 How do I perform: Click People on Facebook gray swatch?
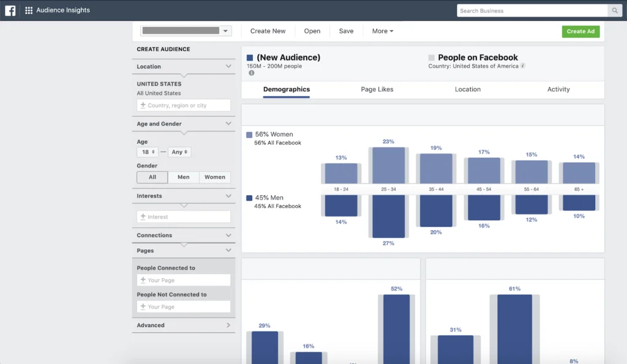432,58
